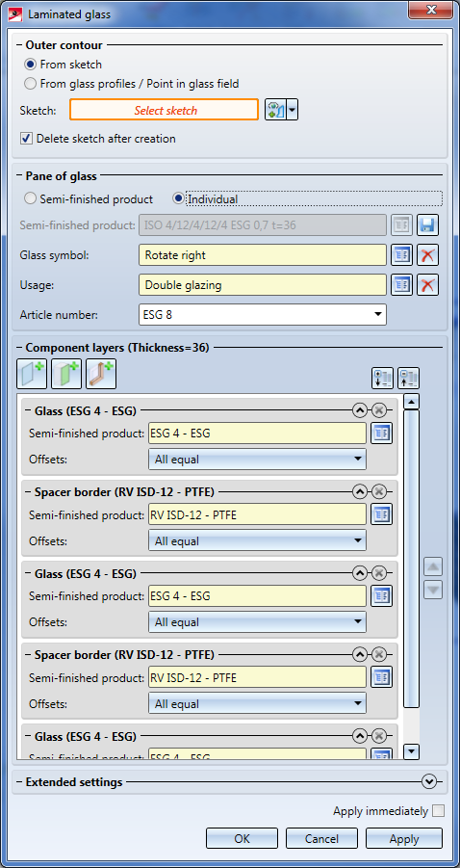Add a new spacer border layer
Viewport: 460px width, 868px height.
click(x=101, y=373)
